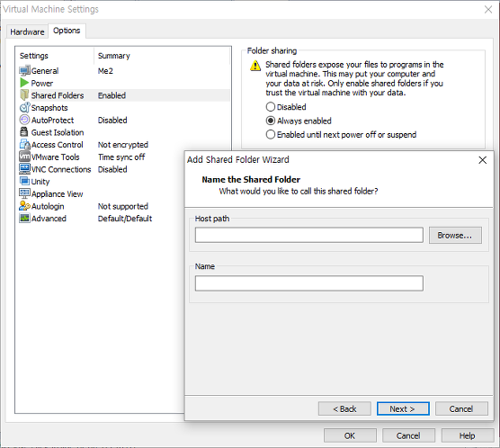Select the Appliance View row label
Viewport: 500px width, 448px height.
coord(57,194)
